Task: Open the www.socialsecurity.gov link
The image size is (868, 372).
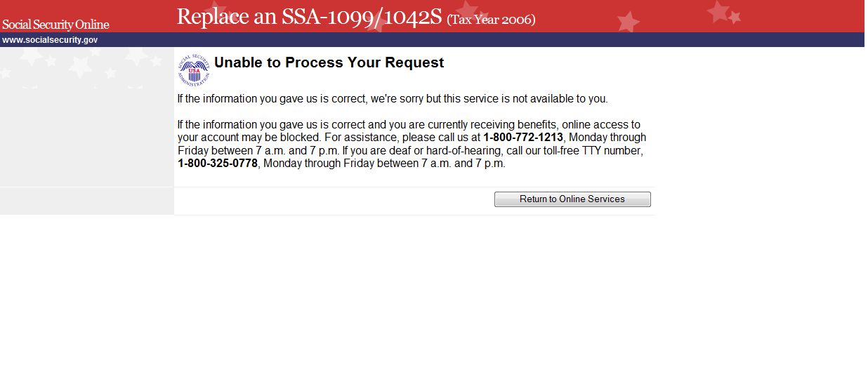Action: 50,40
